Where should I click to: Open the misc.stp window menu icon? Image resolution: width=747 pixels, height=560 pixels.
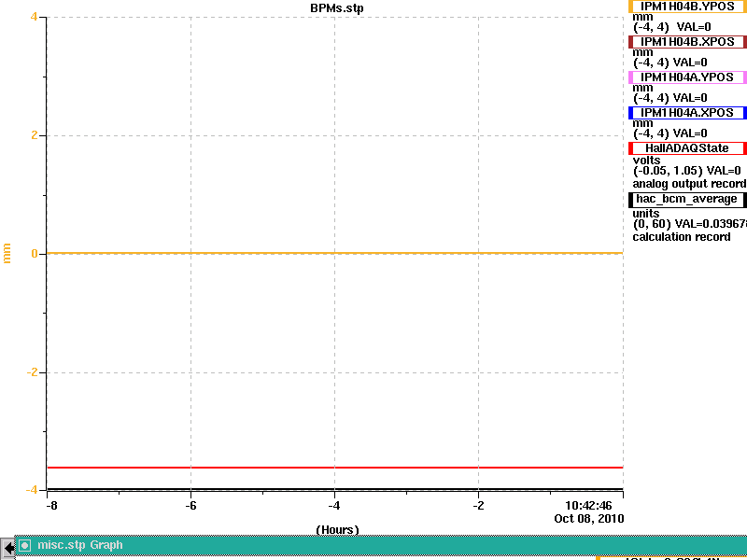pyautogui.click(x=24, y=545)
